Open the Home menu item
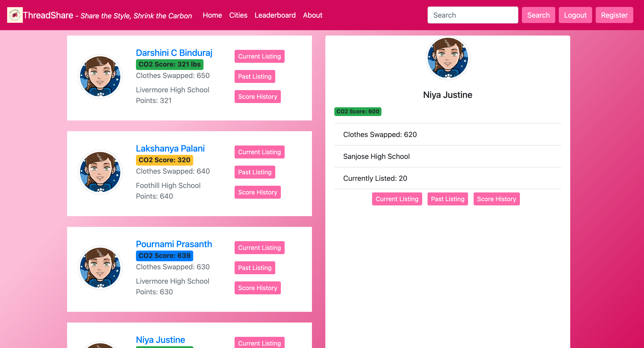 tap(212, 15)
